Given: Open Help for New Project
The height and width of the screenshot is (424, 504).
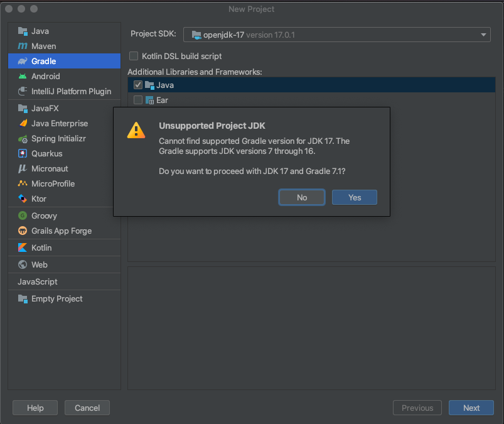Looking at the screenshot, I should [35, 408].
